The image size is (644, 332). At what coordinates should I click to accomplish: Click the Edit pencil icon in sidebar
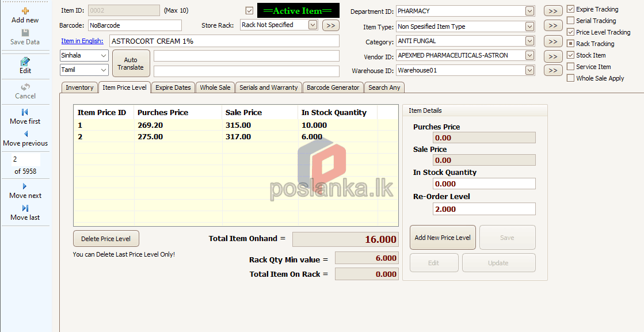coord(25,62)
